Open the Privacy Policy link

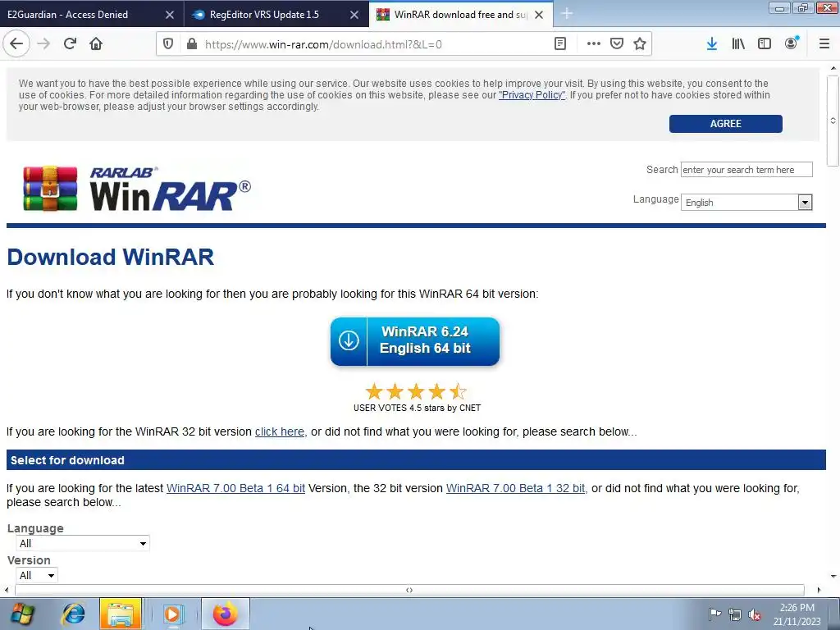coord(532,95)
